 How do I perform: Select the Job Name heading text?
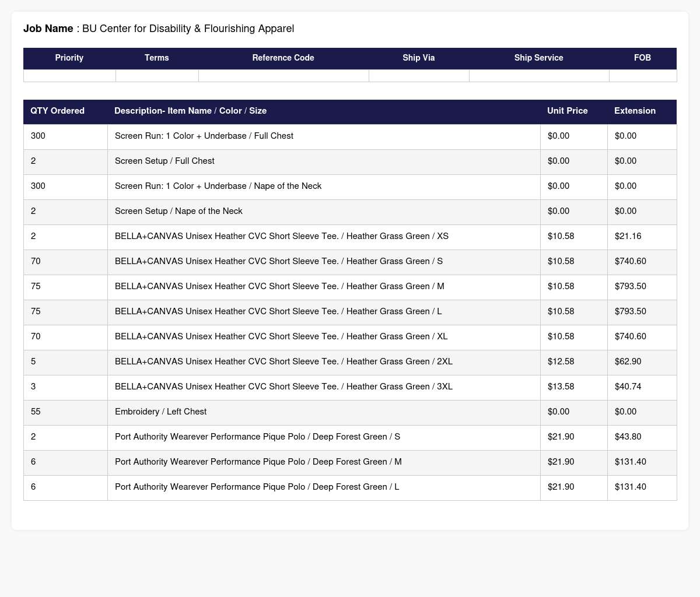[159, 29]
